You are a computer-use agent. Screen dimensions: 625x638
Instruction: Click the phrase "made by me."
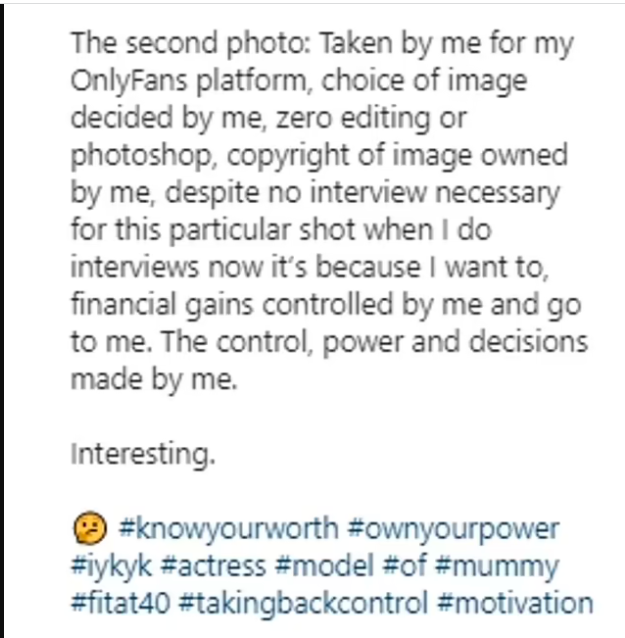pos(154,380)
